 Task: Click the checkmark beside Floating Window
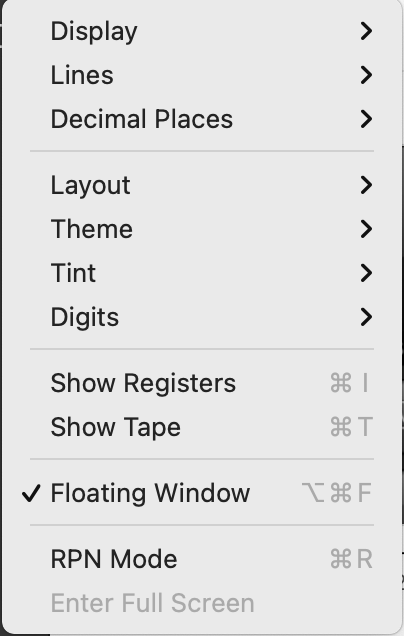tap(31, 493)
